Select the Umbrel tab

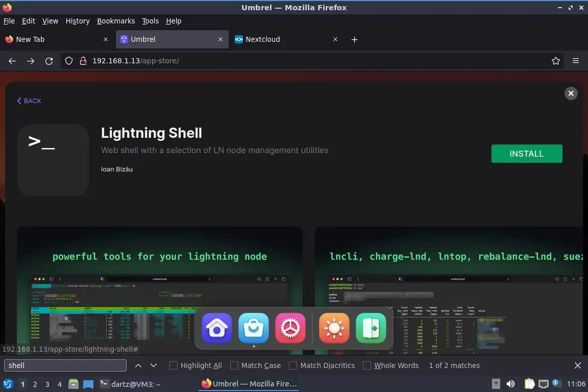[x=172, y=39]
